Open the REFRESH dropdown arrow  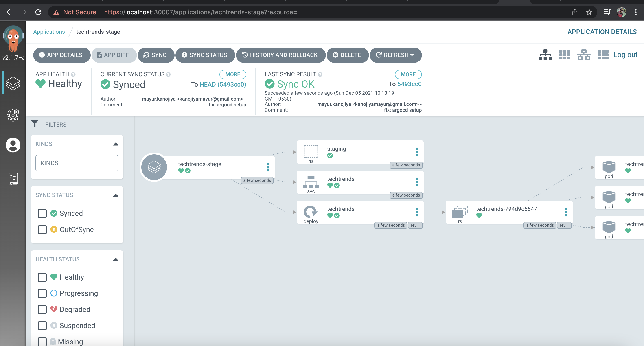click(412, 55)
